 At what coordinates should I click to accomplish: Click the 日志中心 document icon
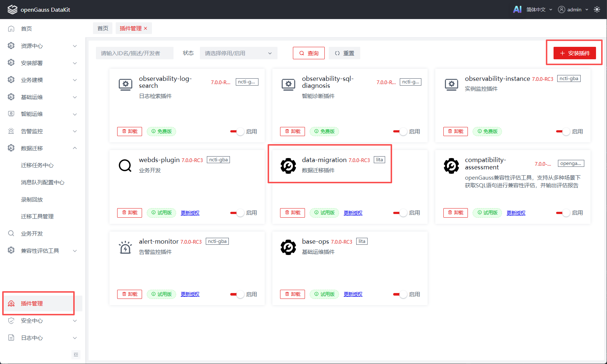pyautogui.click(x=11, y=338)
